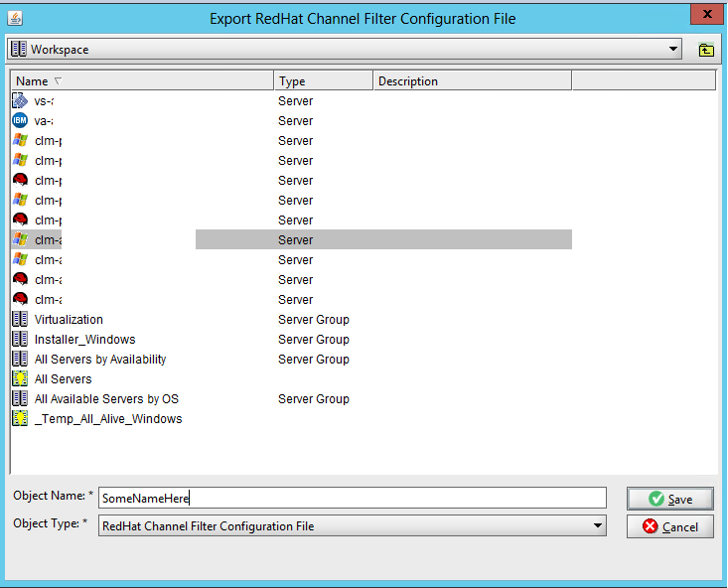The width and height of the screenshot is (728, 588).
Task: Click into the Object Name text field
Action: [x=353, y=498]
